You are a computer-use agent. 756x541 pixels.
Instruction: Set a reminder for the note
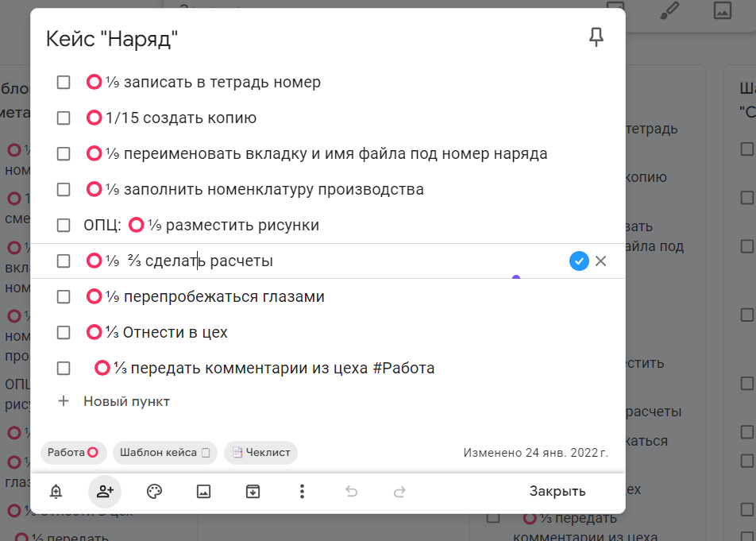(x=55, y=492)
